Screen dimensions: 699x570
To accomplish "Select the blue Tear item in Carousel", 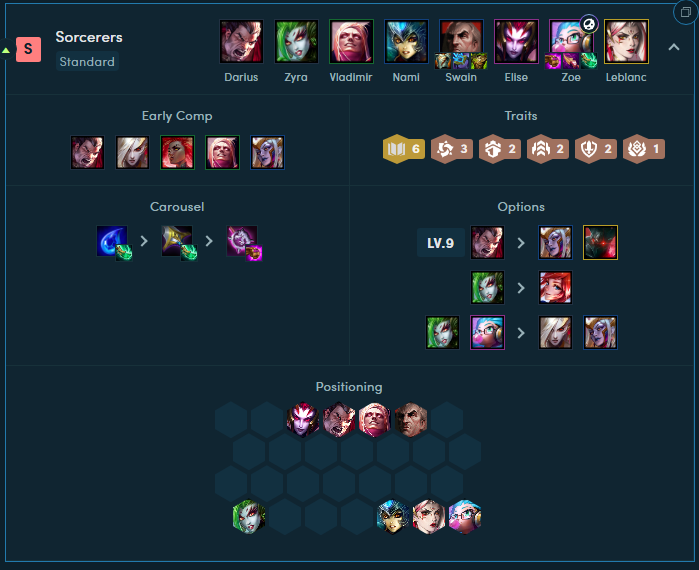I will coord(112,241).
